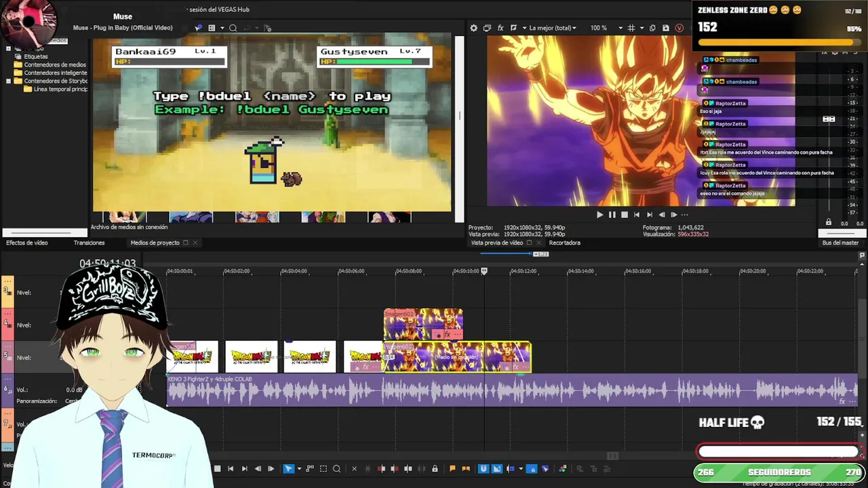Screen dimensions: 868x488
Task: Select the Selection edit tool
Action: point(323,468)
